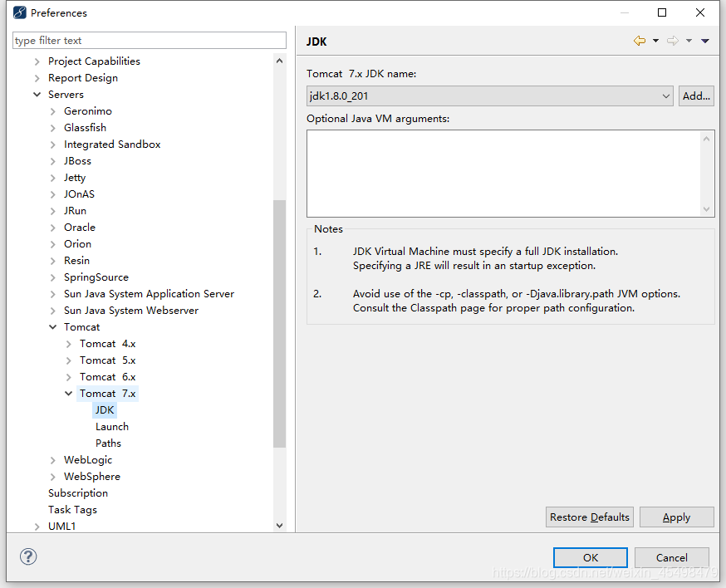
Task: Confirm with the OK button
Action: 591,557
